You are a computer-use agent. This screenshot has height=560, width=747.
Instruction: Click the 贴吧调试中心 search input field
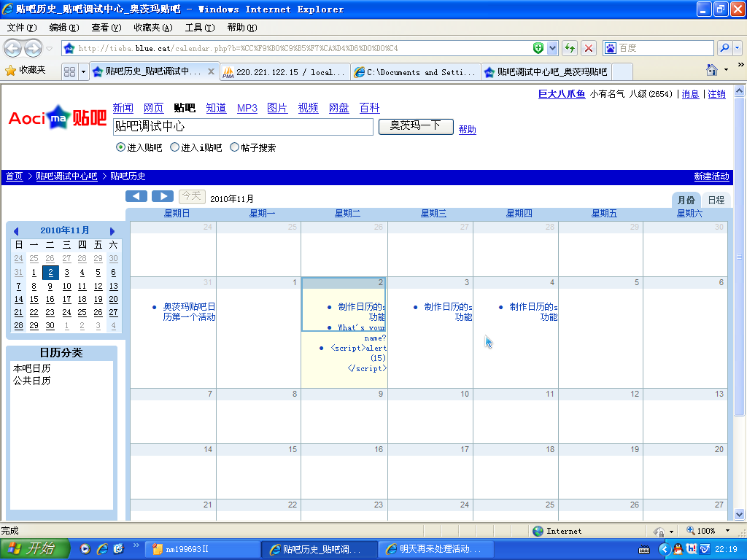[x=243, y=127]
